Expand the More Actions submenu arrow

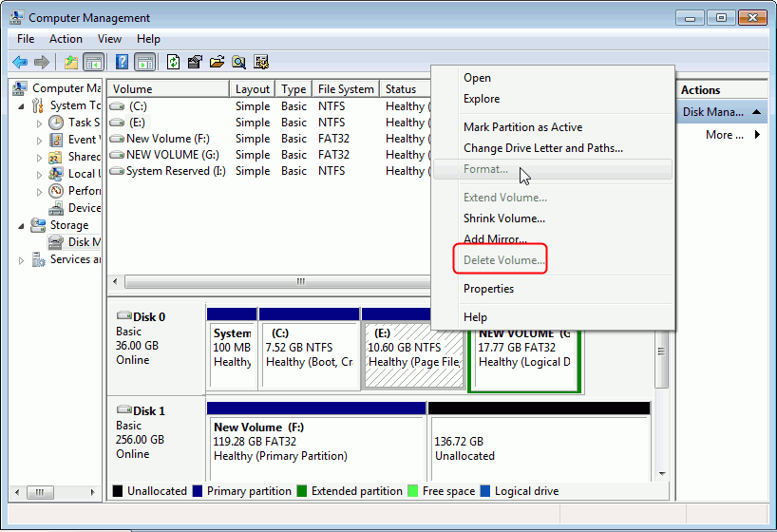click(x=757, y=134)
